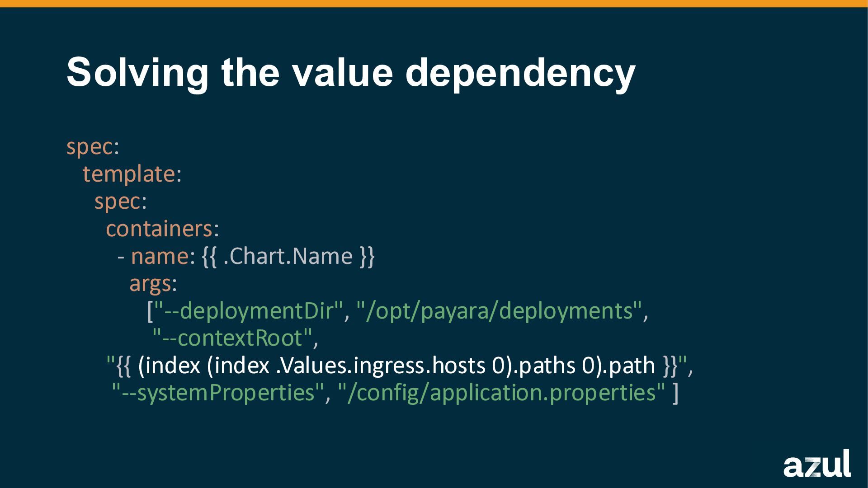Click '.Values.ingress.hosts' in the index expression
868x488 pixels.
coord(381,366)
